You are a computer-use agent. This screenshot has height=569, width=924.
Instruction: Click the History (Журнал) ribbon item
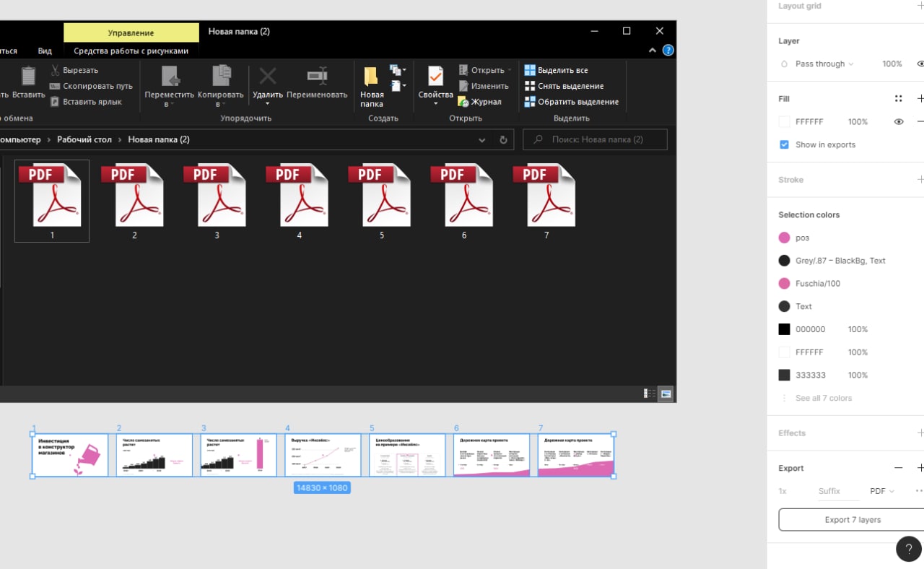pos(479,102)
